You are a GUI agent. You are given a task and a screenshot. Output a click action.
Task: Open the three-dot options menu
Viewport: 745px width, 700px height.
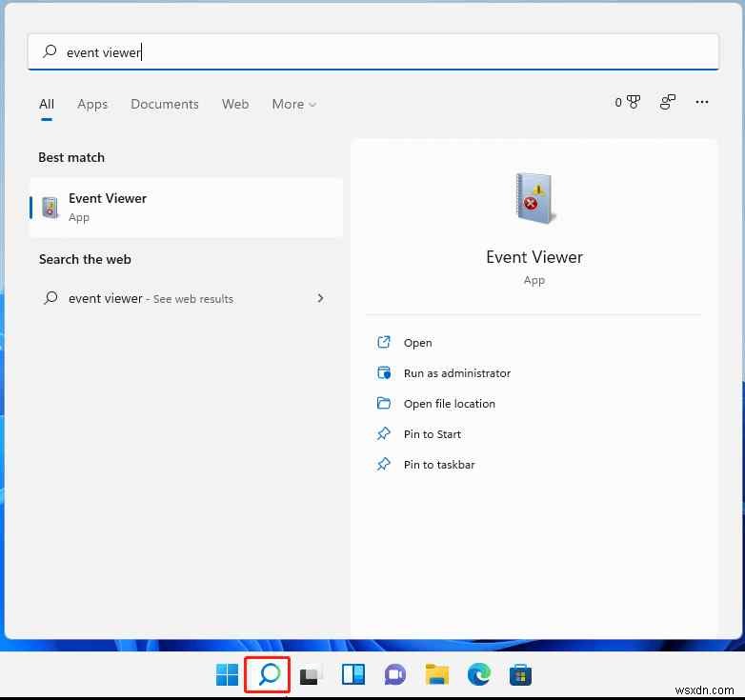[702, 102]
